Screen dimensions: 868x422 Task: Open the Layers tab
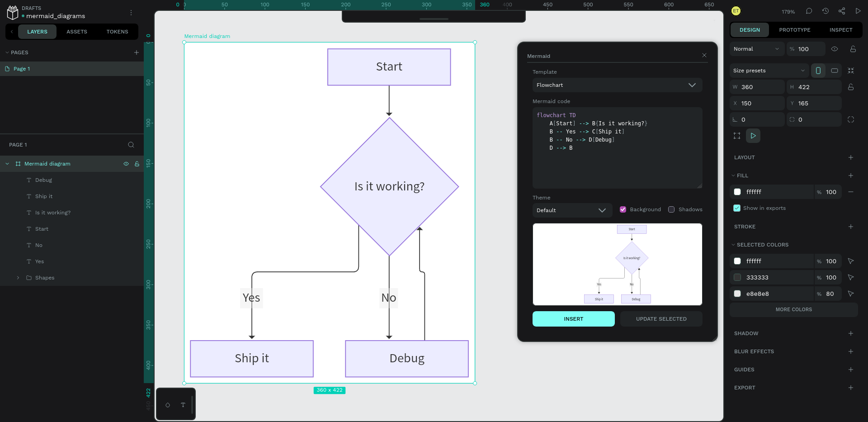click(37, 32)
